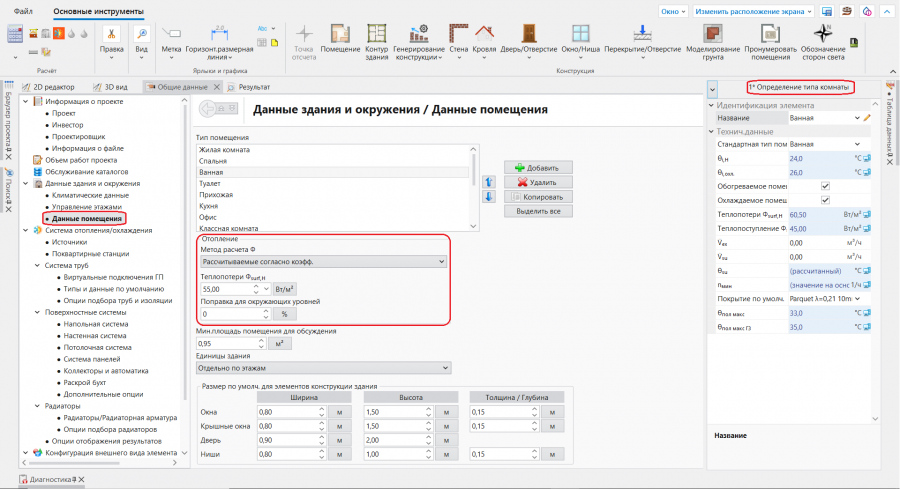The width and height of the screenshot is (900, 489).
Task: Move room type up with blue arrow
Action: click(489, 182)
